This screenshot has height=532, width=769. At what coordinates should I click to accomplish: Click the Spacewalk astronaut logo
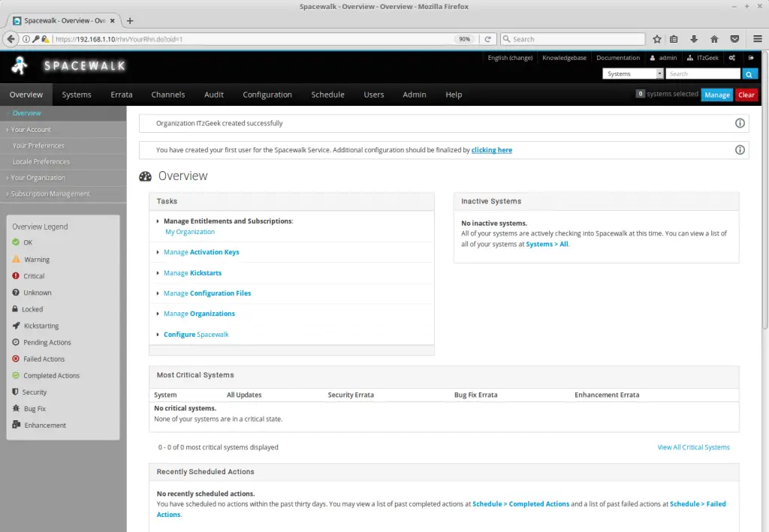20,65
